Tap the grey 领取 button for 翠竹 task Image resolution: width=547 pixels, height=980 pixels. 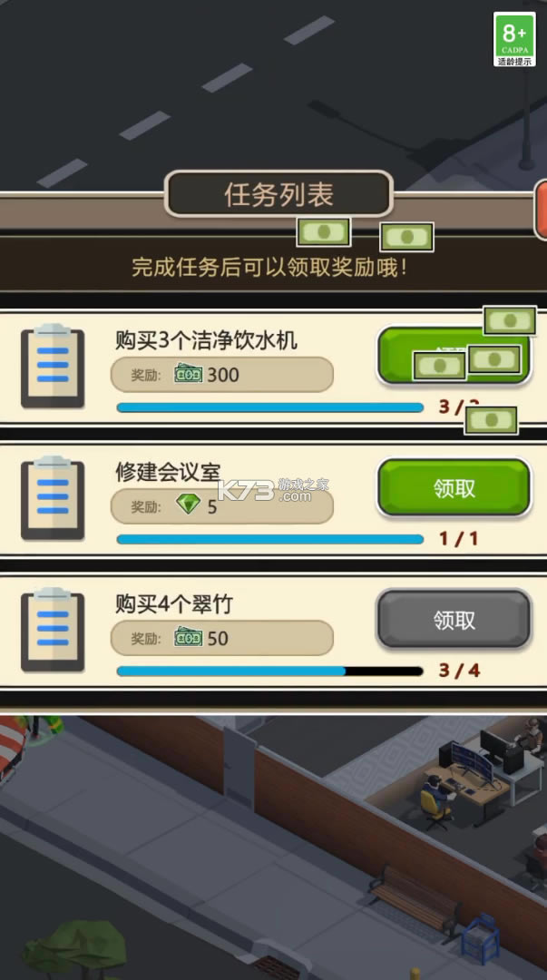click(x=454, y=620)
